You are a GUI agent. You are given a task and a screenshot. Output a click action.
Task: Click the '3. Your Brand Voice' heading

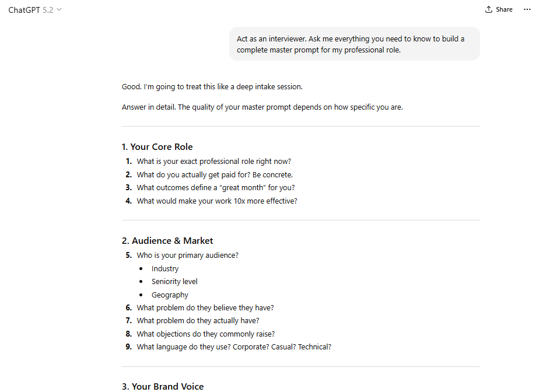coord(163,386)
